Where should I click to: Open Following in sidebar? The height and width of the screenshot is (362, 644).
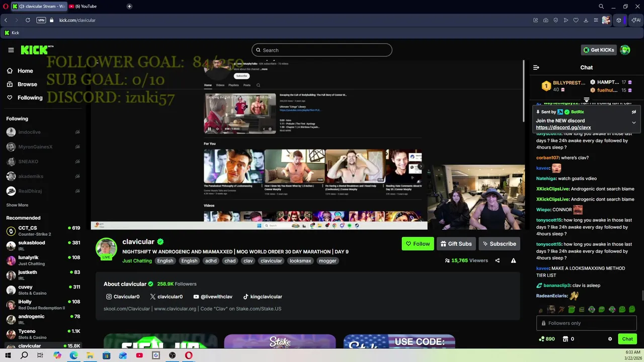[25, 98]
